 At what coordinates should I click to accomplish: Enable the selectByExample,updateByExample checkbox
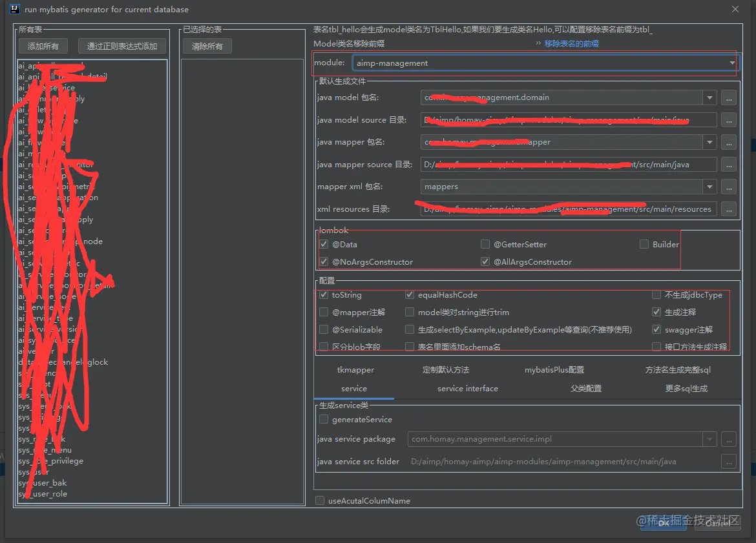(410, 329)
